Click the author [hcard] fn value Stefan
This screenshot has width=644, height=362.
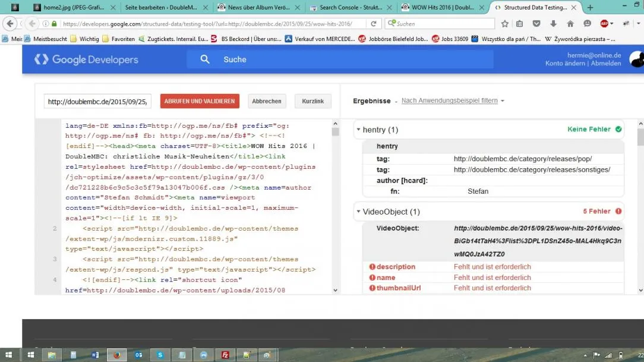click(478, 191)
